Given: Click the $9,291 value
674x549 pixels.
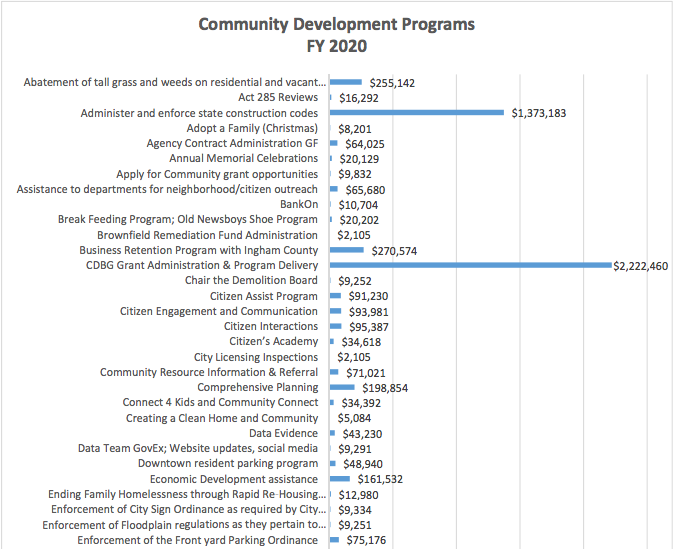Looking at the screenshot, I should click(355, 449).
